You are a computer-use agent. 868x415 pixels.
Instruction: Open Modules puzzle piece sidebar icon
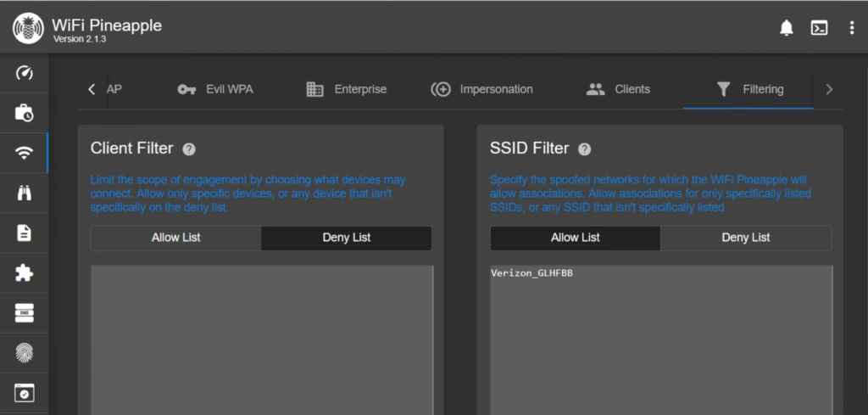tap(25, 272)
